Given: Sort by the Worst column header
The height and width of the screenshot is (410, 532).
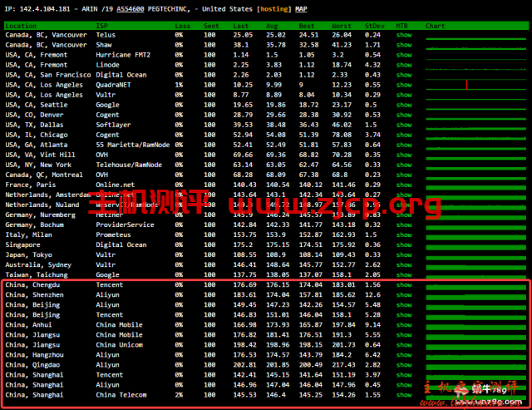Looking at the screenshot, I should (x=342, y=26).
